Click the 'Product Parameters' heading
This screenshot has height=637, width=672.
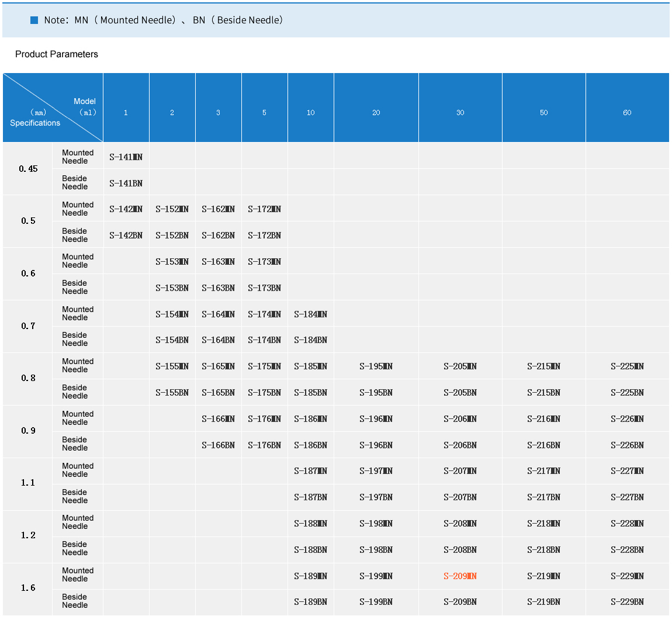tap(57, 54)
